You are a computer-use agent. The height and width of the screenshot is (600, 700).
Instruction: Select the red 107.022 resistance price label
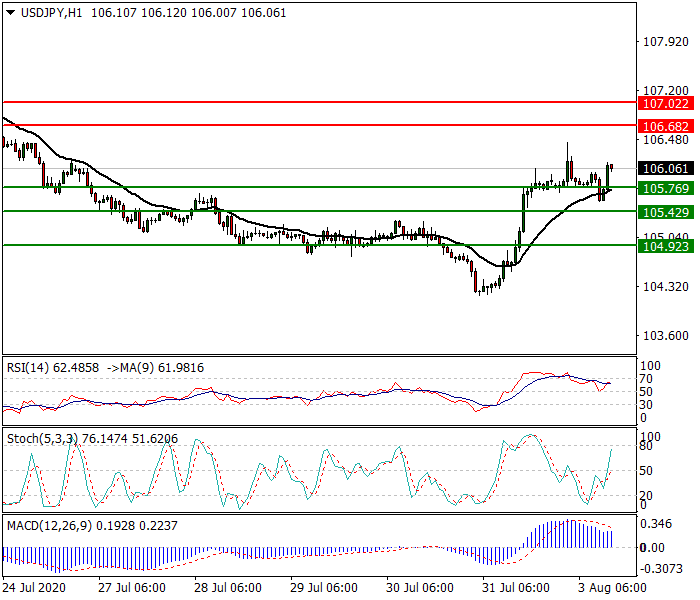point(666,104)
